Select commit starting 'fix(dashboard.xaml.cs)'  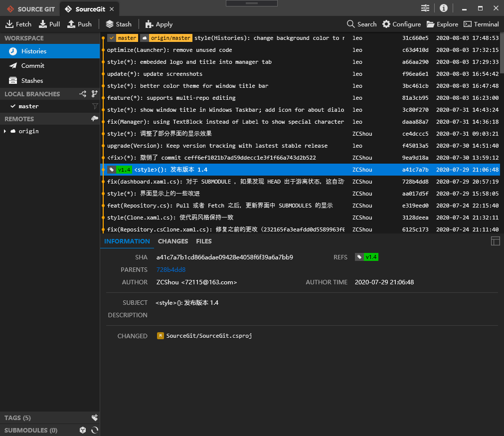pos(300,182)
